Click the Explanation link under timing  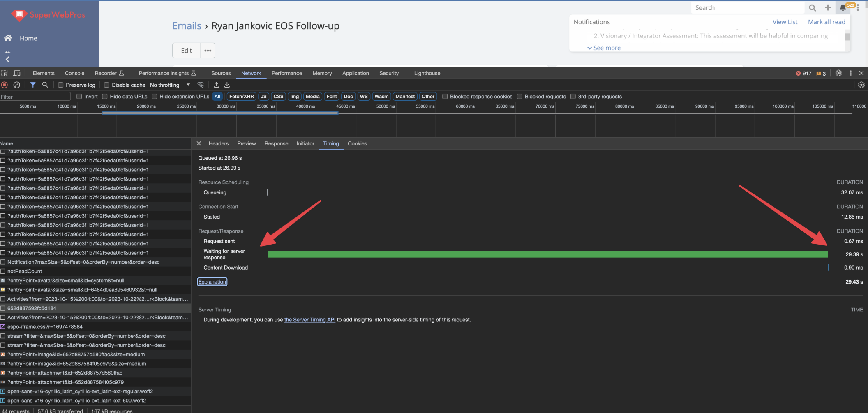pyautogui.click(x=212, y=282)
